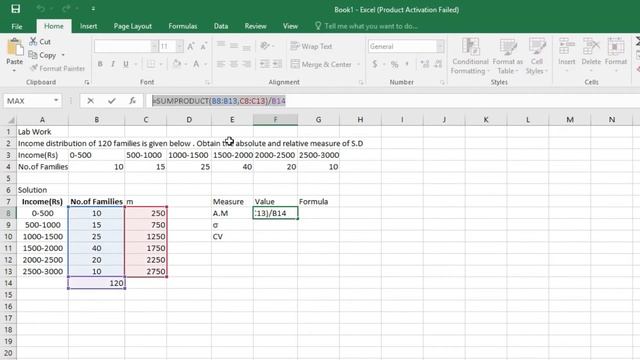The width and height of the screenshot is (640, 360).
Task: Click inside the SUMPRODUCT formula bar
Action: 393,101
